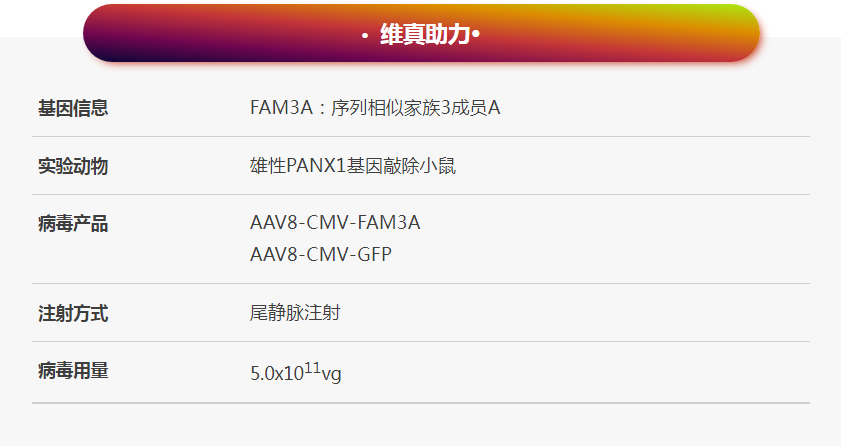Image resolution: width=841 pixels, height=446 pixels.
Task: Select the 实验动物 row label
Action: [73, 166]
